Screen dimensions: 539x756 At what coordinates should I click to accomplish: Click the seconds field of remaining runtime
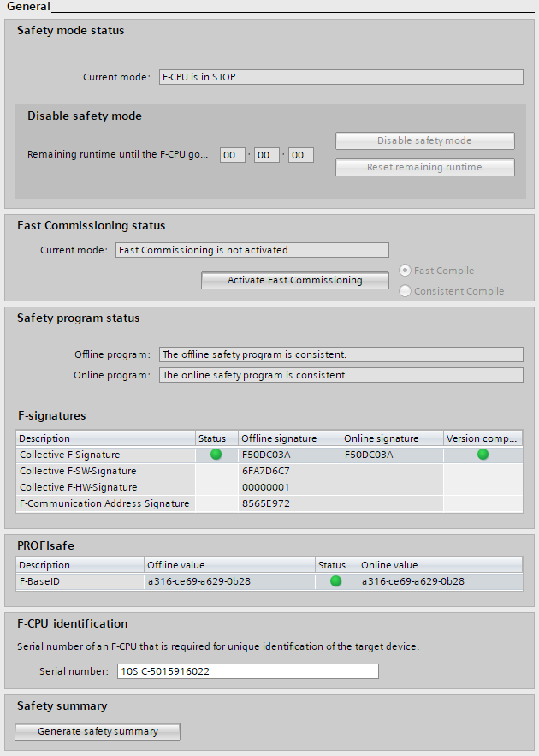pyautogui.click(x=301, y=155)
